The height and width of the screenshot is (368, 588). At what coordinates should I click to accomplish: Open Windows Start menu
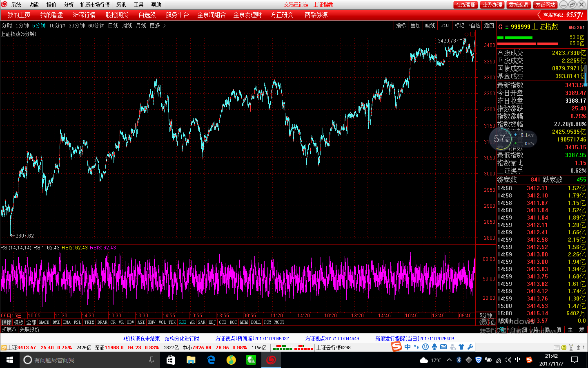[10, 360]
